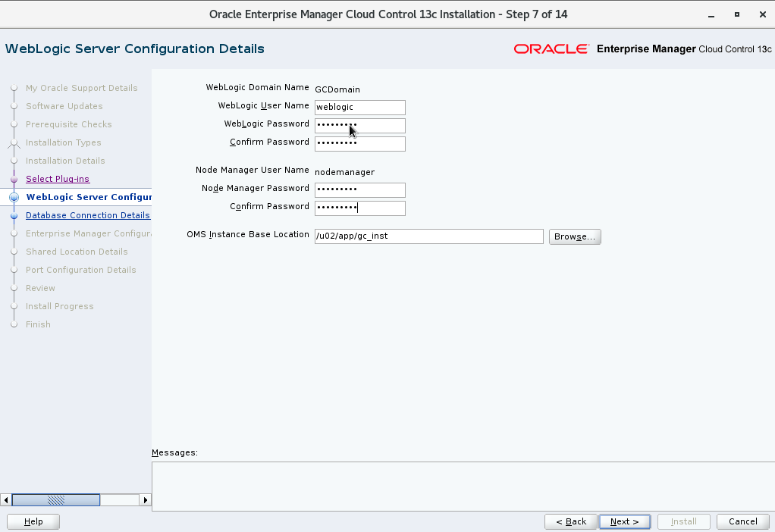Jump to Database Connection Details step

87,215
